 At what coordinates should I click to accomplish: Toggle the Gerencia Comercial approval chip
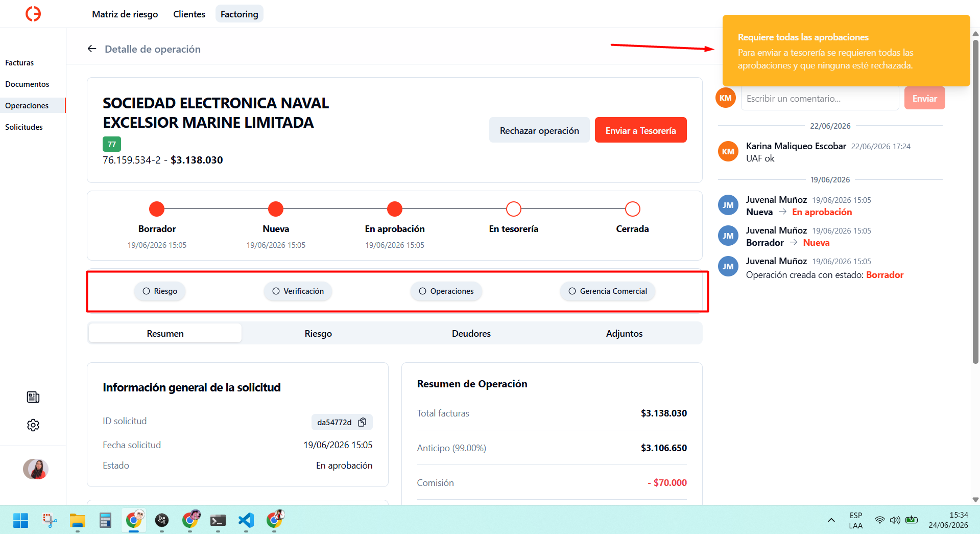(608, 291)
